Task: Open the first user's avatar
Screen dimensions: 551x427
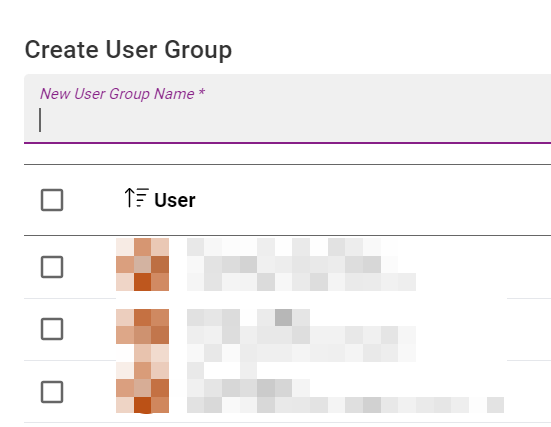Action: pyautogui.click(x=142, y=264)
